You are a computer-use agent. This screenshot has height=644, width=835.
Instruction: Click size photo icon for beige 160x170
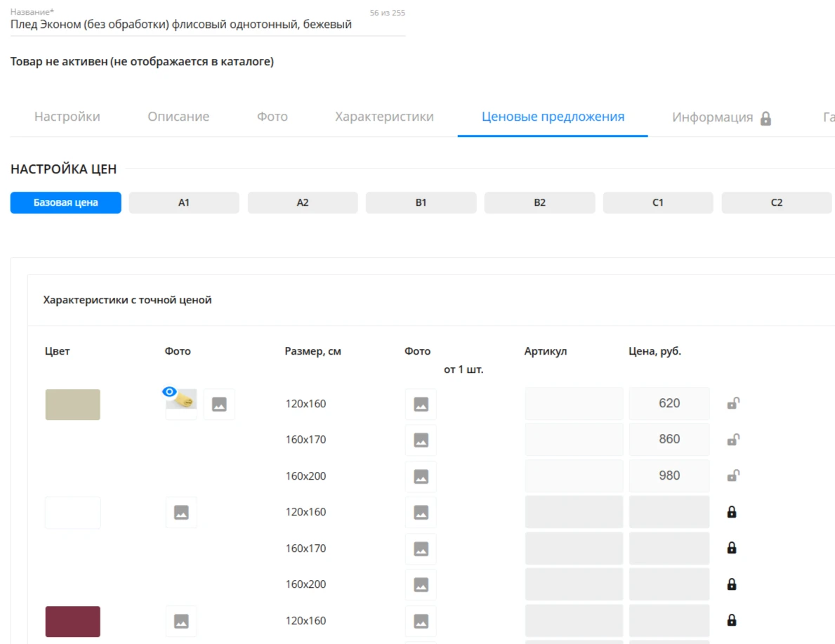click(421, 440)
